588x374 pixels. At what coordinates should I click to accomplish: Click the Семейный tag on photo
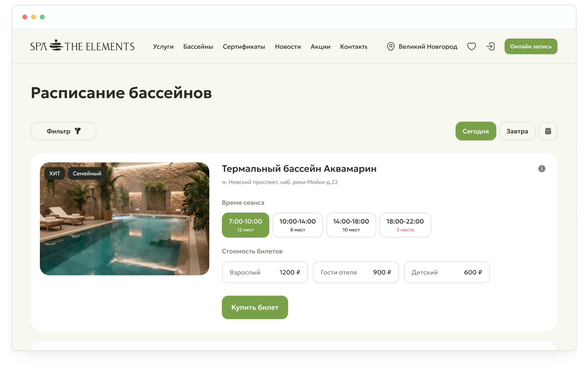[87, 173]
